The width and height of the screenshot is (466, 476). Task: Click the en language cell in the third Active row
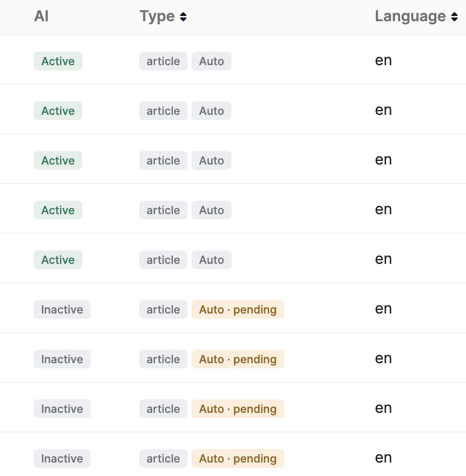click(x=383, y=160)
